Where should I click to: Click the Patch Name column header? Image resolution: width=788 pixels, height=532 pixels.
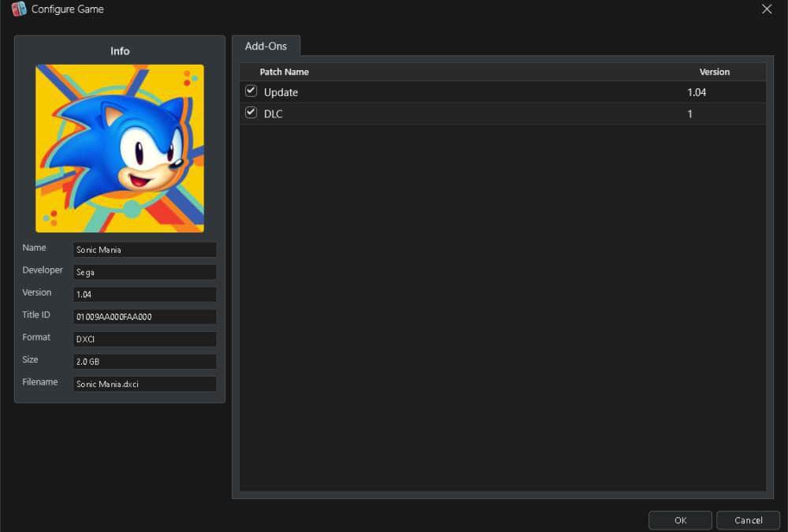click(284, 72)
